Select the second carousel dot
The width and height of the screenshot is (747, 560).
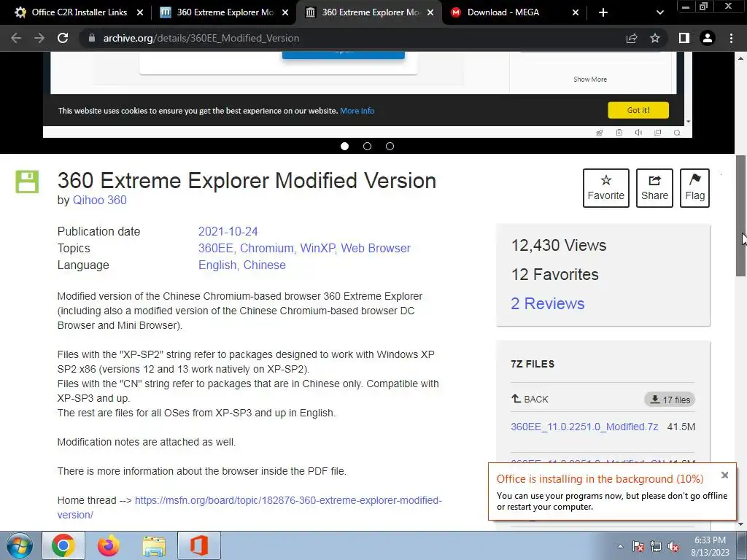coord(367,146)
